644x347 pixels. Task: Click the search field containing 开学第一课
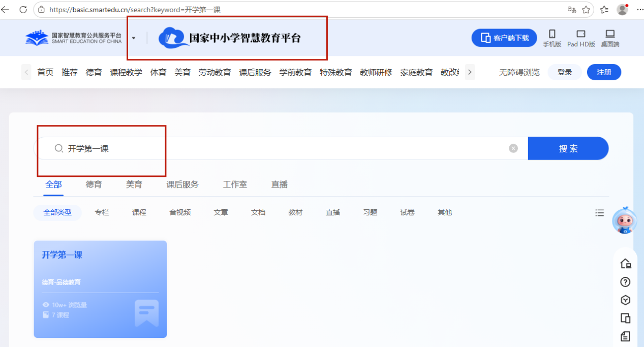click(x=281, y=148)
